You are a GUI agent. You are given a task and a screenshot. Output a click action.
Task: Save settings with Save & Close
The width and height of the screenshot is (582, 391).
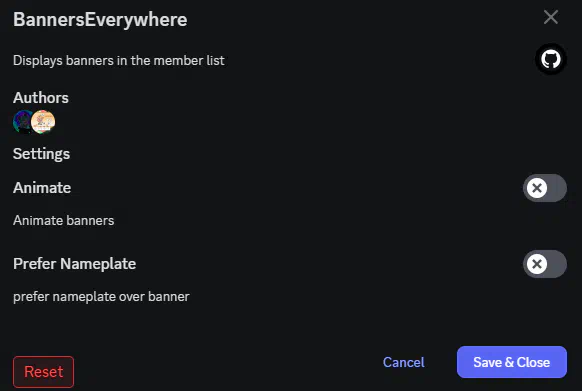(512, 362)
